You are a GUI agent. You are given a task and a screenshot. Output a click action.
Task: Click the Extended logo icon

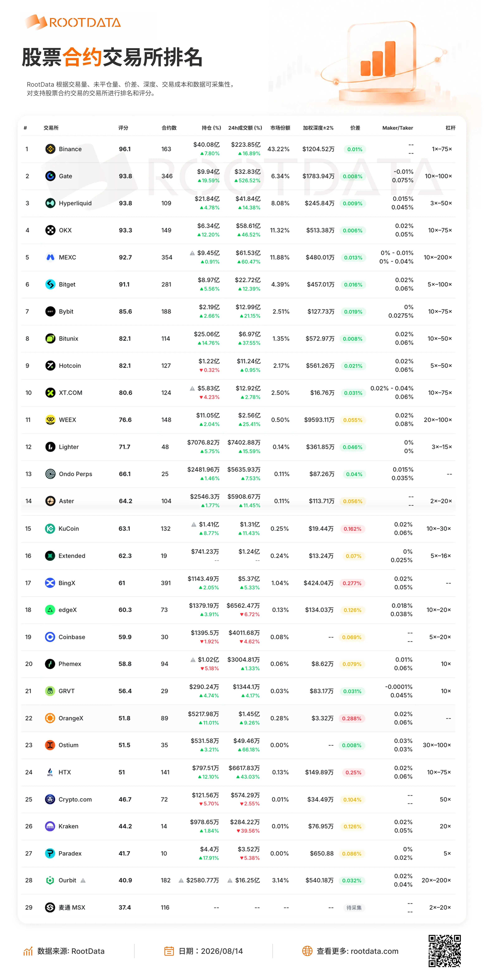pos(50,556)
